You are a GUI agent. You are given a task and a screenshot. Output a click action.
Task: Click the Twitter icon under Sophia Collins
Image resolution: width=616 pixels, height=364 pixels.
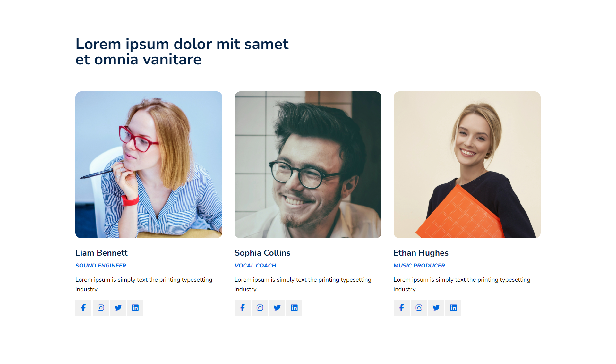(277, 308)
